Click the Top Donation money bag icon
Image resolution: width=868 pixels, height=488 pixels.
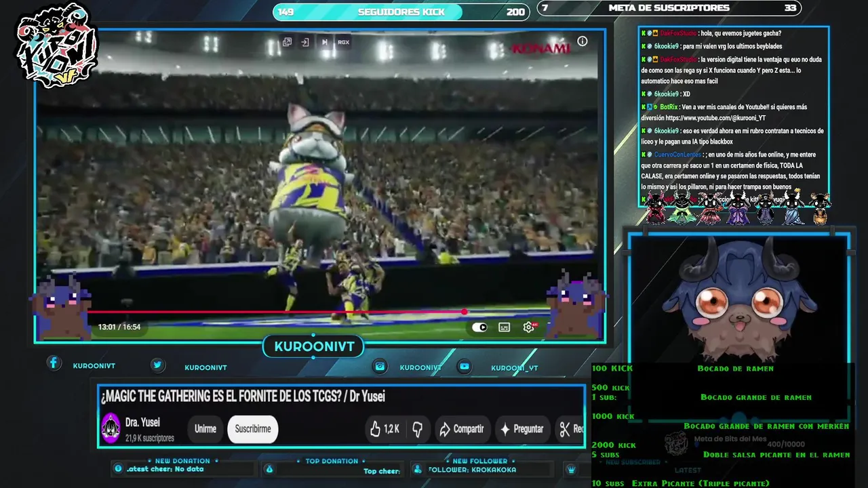[269, 469]
